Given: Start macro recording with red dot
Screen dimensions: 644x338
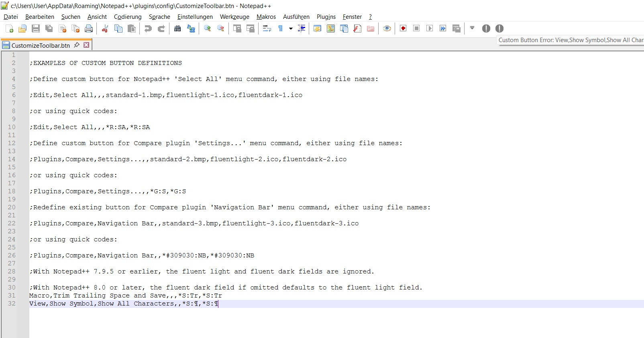Looking at the screenshot, I should coord(403,28).
